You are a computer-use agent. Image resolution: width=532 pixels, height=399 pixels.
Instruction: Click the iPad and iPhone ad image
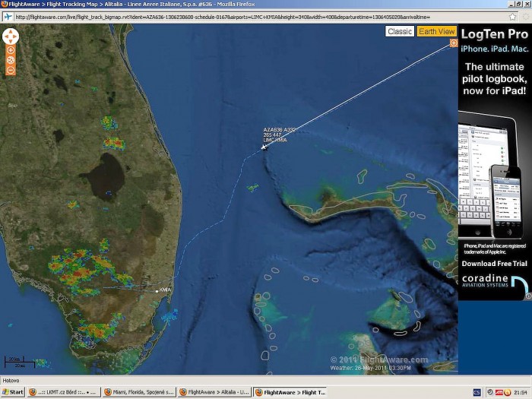coord(492,175)
